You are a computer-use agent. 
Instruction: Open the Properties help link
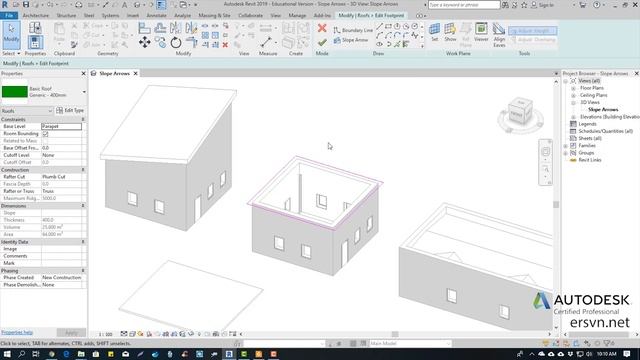tap(17, 332)
